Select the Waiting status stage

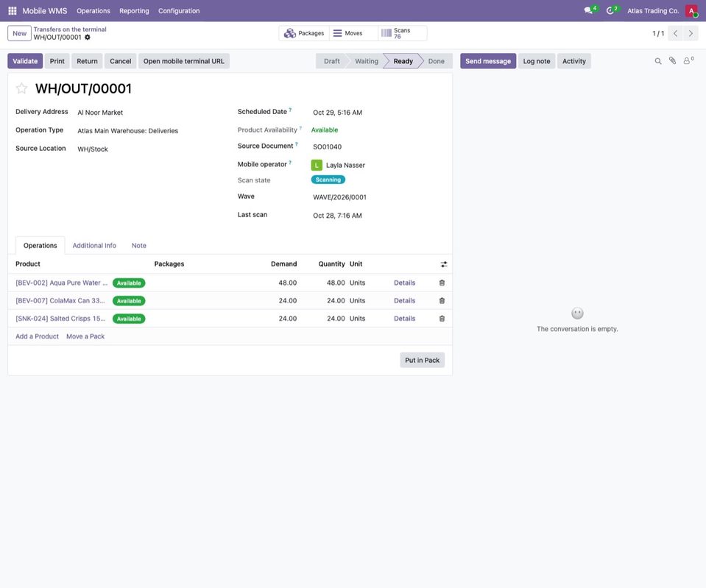[367, 61]
